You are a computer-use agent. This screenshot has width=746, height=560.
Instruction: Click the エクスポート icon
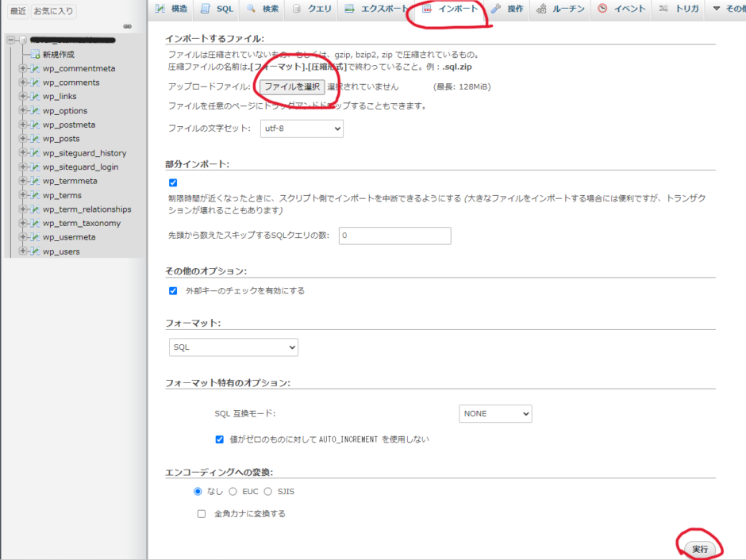tap(348, 9)
